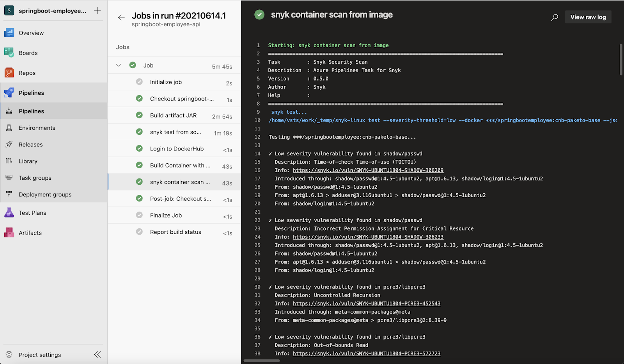Click the Releases rocket icon
The image size is (624, 364).
9,145
